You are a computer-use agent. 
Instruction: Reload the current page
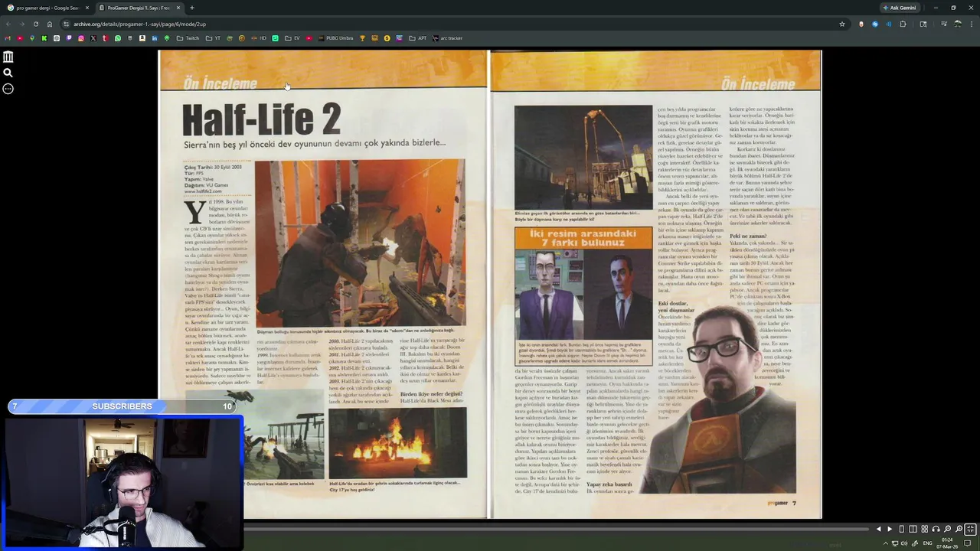pos(35,24)
